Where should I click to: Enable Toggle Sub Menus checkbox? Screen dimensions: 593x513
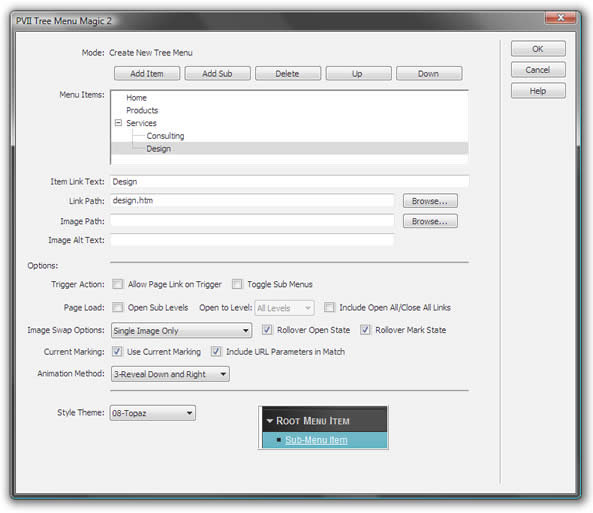click(x=237, y=284)
